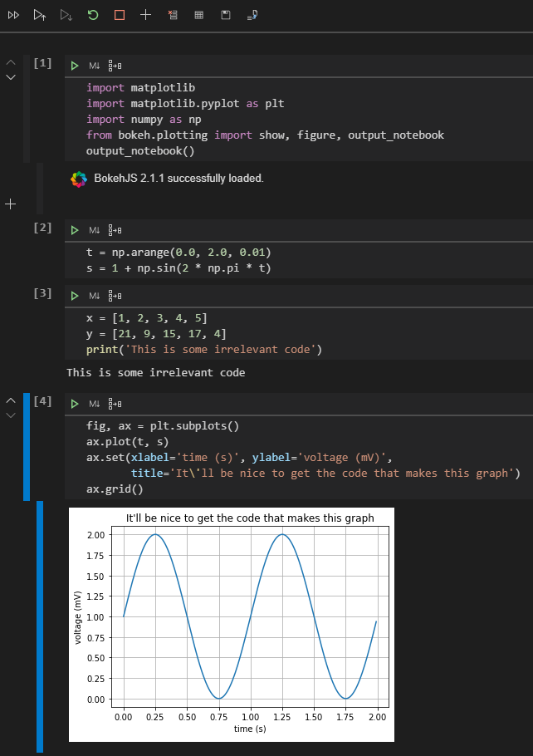Click the 'y = [21, 9, 15, 17, 4]' line

(156, 334)
